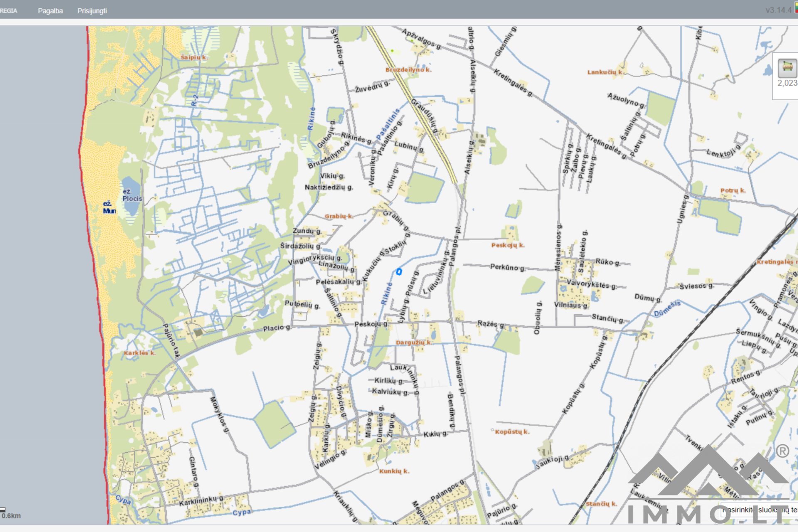Click the Lankučių k. village label
The height and width of the screenshot is (532, 798).
coord(605,72)
